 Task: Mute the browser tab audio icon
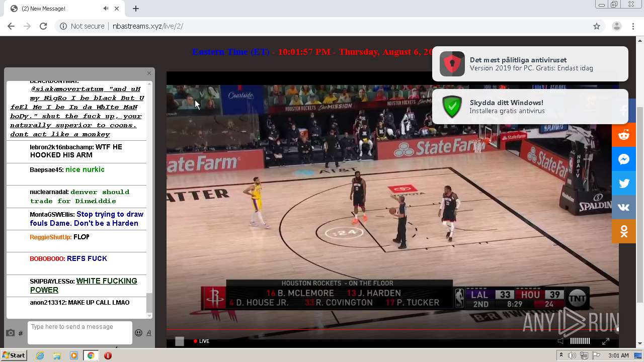pos(106,9)
